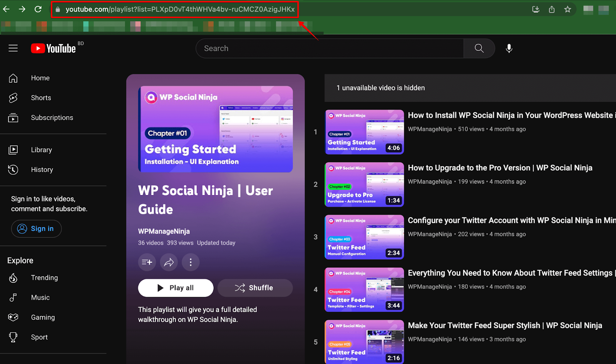
Task: Click the Twitter Feed Unlimited Styling thumbnail
Action: pyautogui.click(x=364, y=342)
